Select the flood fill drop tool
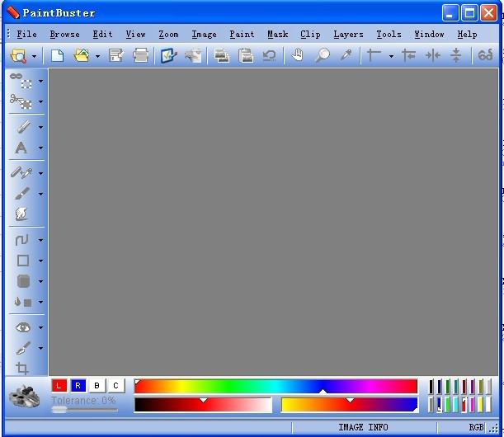 [x=22, y=302]
